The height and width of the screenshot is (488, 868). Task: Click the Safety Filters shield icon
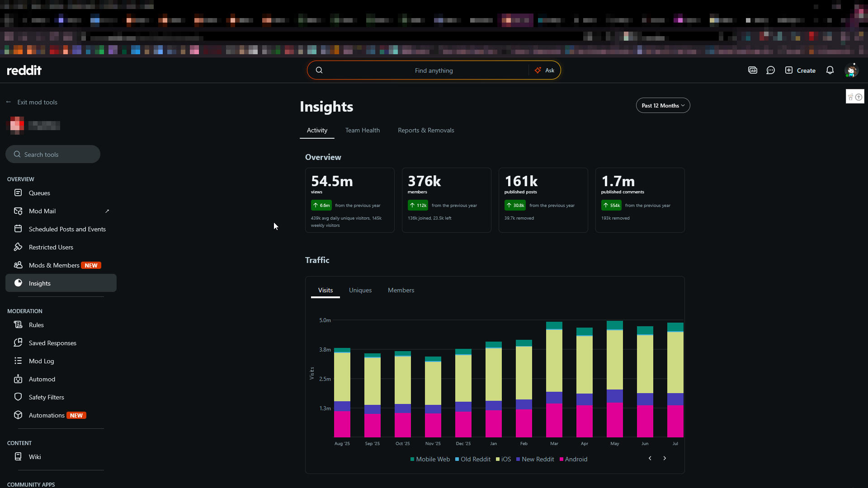(18, 397)
